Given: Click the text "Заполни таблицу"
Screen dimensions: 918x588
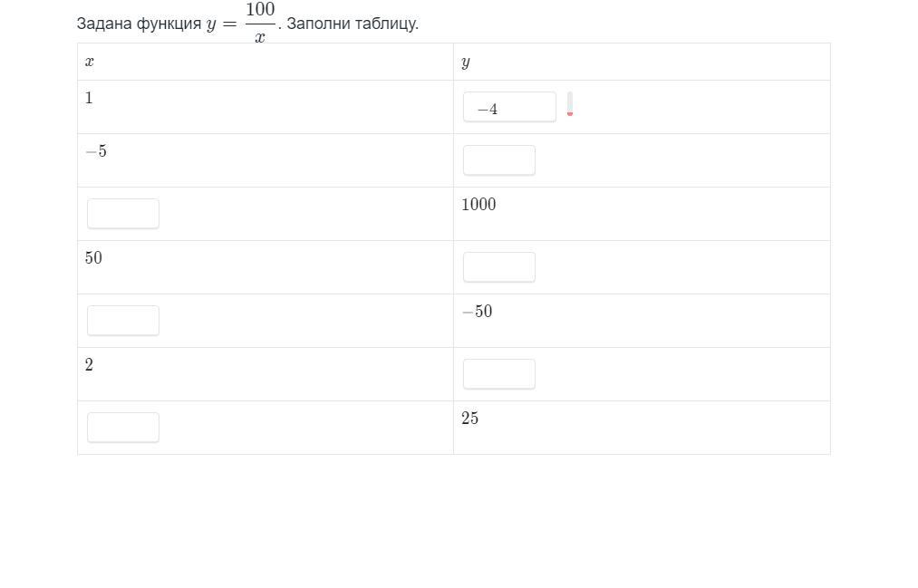Looking at the screenshot, I should click(x=352, y=24).
